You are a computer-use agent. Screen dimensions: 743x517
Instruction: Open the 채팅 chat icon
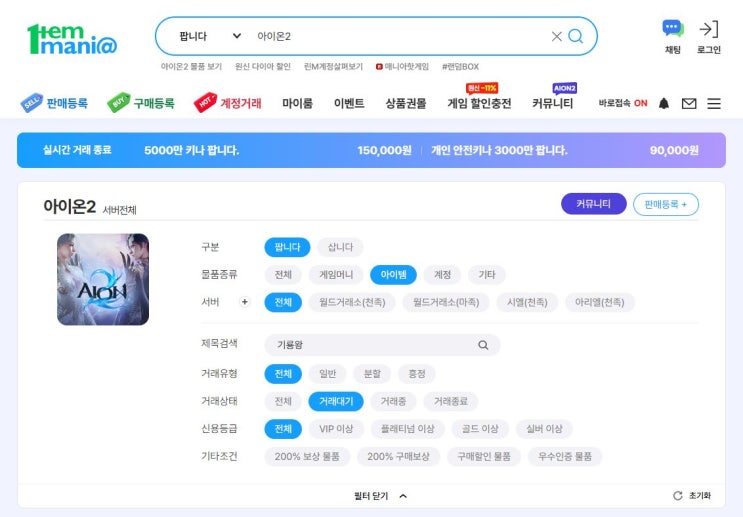(x=672, y=29)
